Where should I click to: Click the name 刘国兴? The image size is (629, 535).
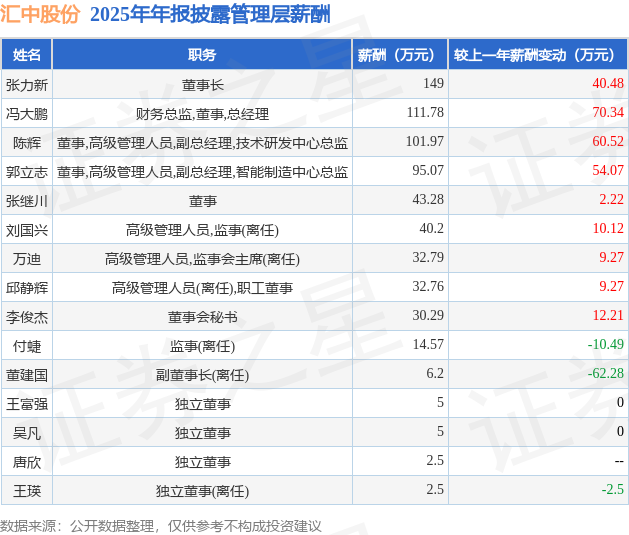pos(27,230)
